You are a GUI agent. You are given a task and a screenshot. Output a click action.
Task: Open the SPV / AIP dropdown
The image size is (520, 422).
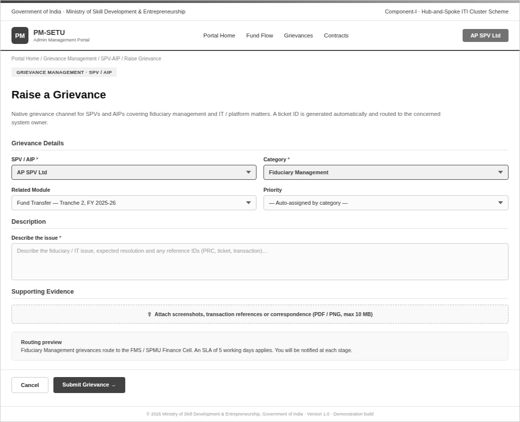click(x=134, y=172)
